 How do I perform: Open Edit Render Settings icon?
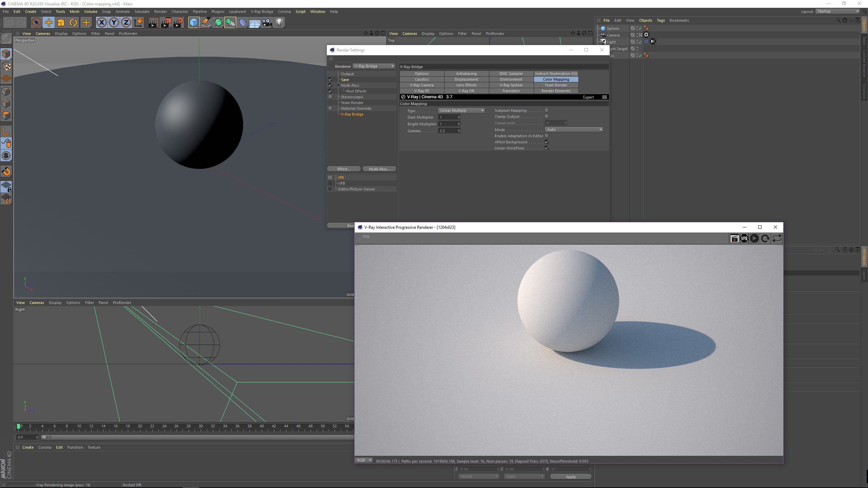(178, 23)
